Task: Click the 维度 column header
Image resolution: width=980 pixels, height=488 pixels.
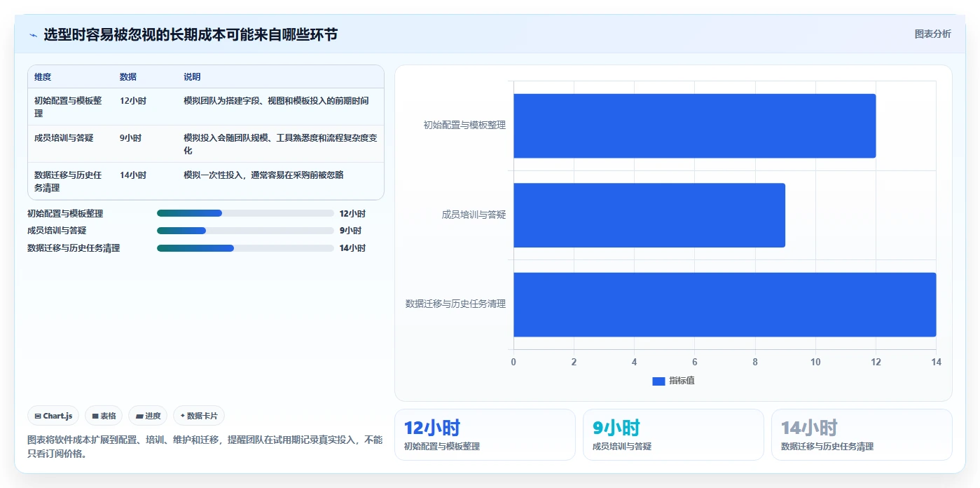Action: coord(43,77)
